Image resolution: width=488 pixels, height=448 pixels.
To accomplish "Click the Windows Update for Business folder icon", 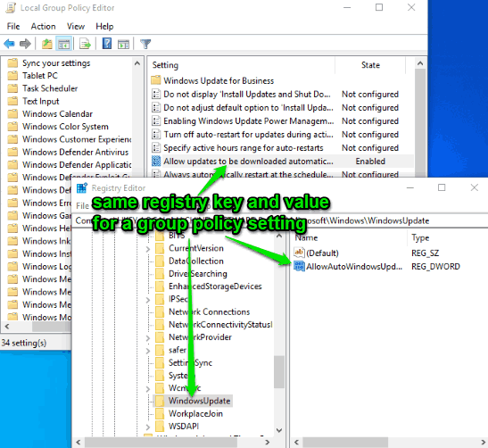I will (x=156, y=80).
